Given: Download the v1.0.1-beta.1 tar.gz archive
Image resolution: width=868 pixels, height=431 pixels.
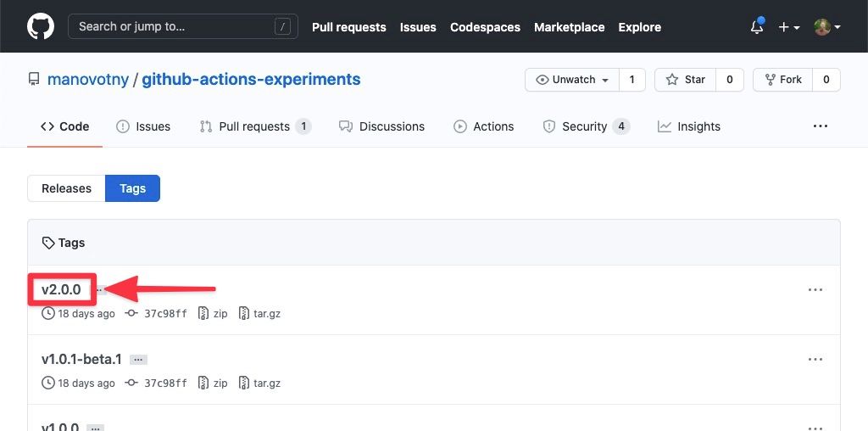Looking at the screenshot, I should [259, 383].
